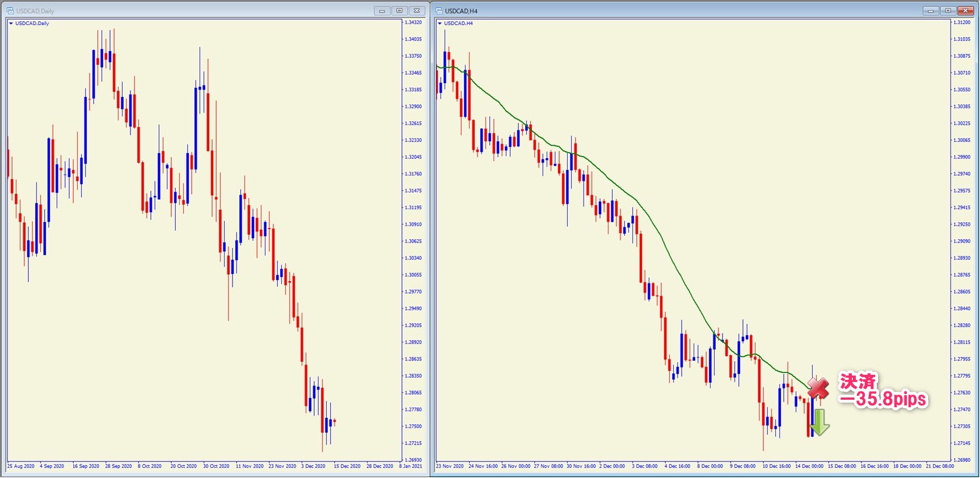
Task: Click price level 1.27305 on H4 axis
Action: pos(962,426)
